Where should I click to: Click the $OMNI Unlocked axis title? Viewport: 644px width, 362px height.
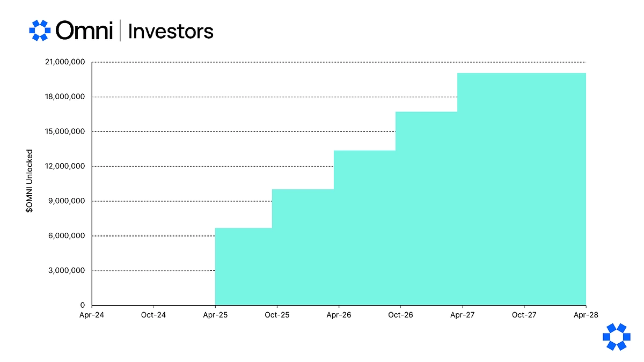[x=30, y=181]
